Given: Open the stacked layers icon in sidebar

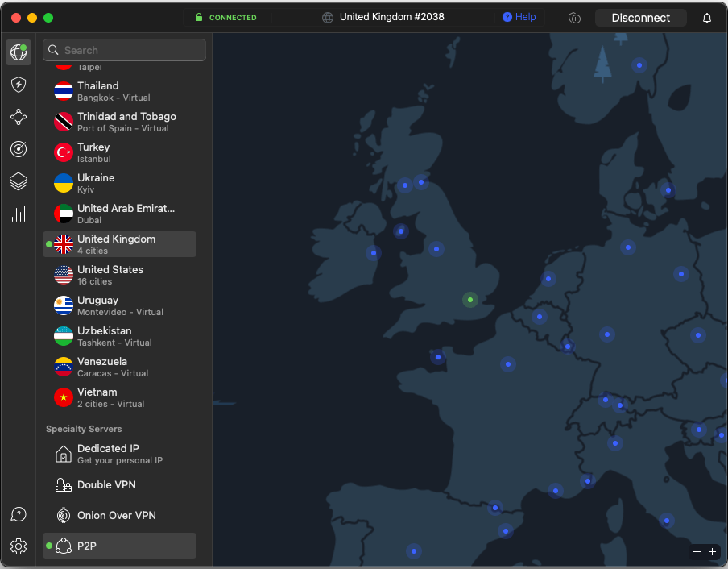Looking at the screenshot, I should [x=19, y=181].
